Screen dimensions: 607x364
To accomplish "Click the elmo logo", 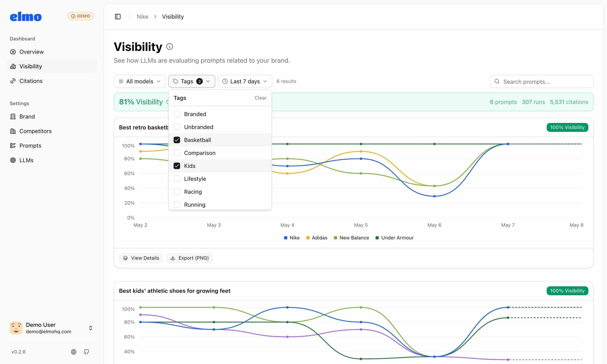I will click(x=26, y=17).
